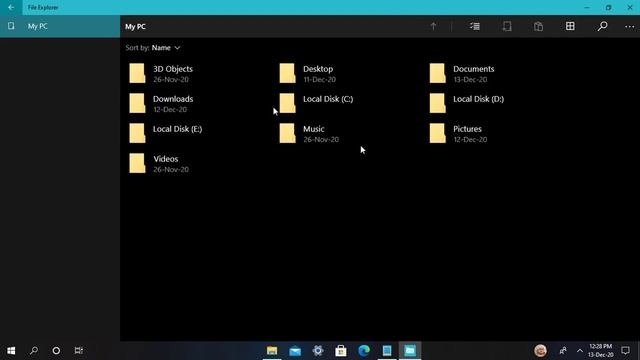Click the paste clipboard toolbar icon
The height and width of the screenshot is (360, 640).
click(x=538, y=27)
